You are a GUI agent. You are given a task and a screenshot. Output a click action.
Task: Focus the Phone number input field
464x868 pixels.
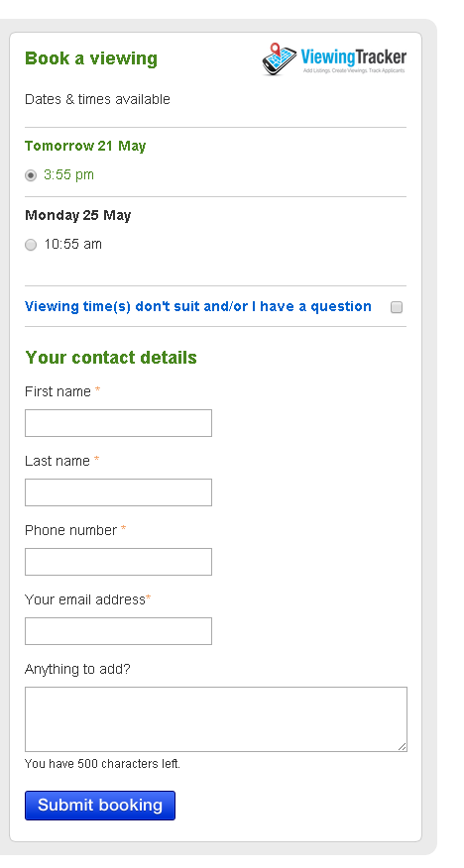click(119, 562)
